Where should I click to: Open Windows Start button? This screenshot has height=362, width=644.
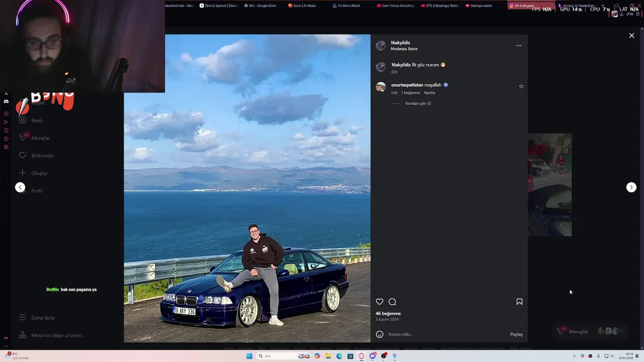[x=249, y=356]
